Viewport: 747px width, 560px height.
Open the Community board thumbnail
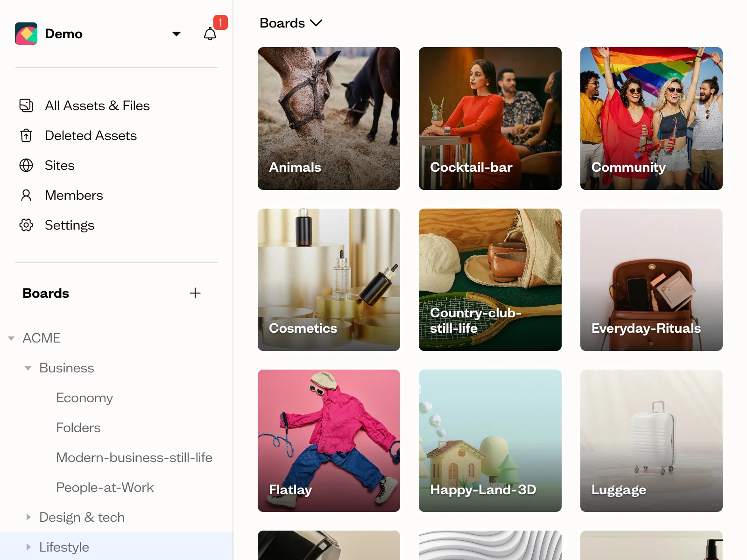coord(651,119)
